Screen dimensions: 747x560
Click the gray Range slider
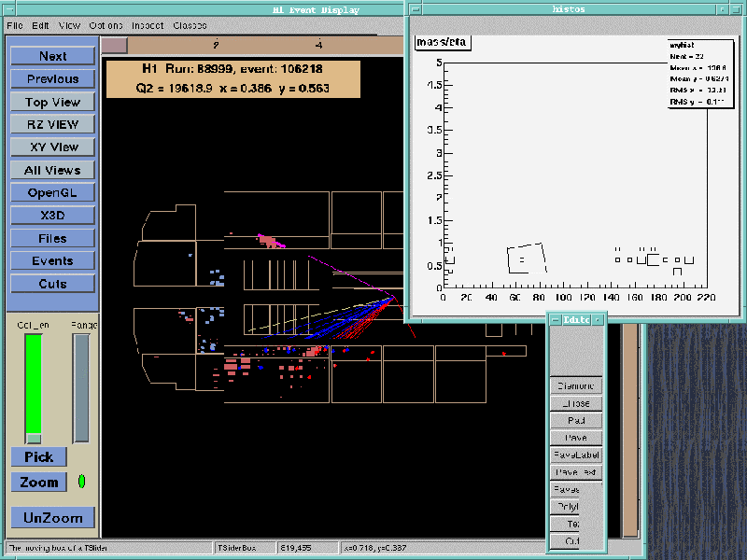(81, 387)
